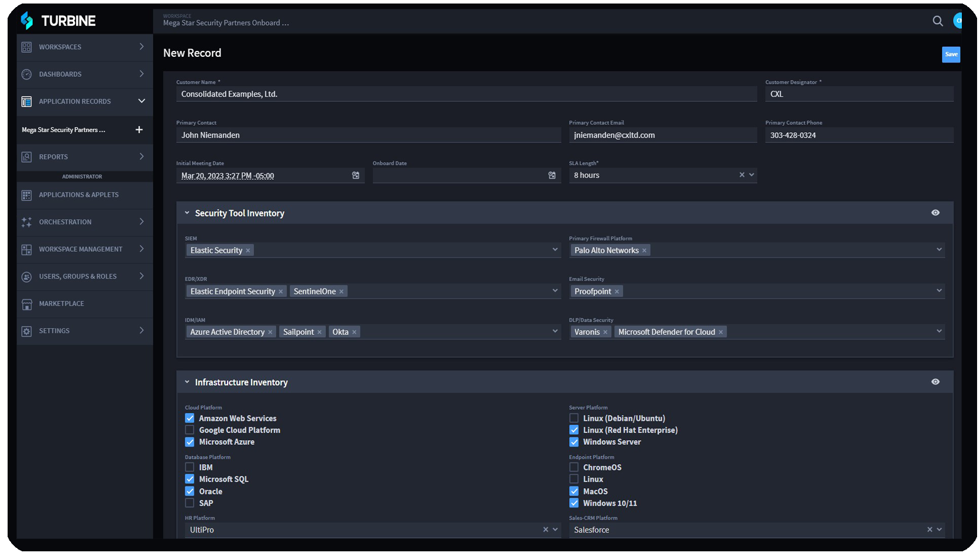Remove Microsoft Defender for Cloud tag

click(721, 332)
